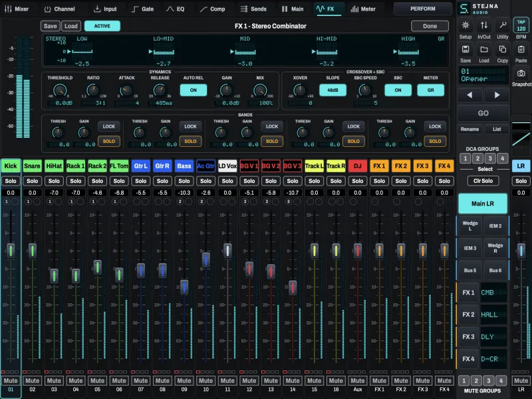The image size is (532, 399).
Task: Take a Snapshot with the camera icon
Action: (x=521, y=73)
